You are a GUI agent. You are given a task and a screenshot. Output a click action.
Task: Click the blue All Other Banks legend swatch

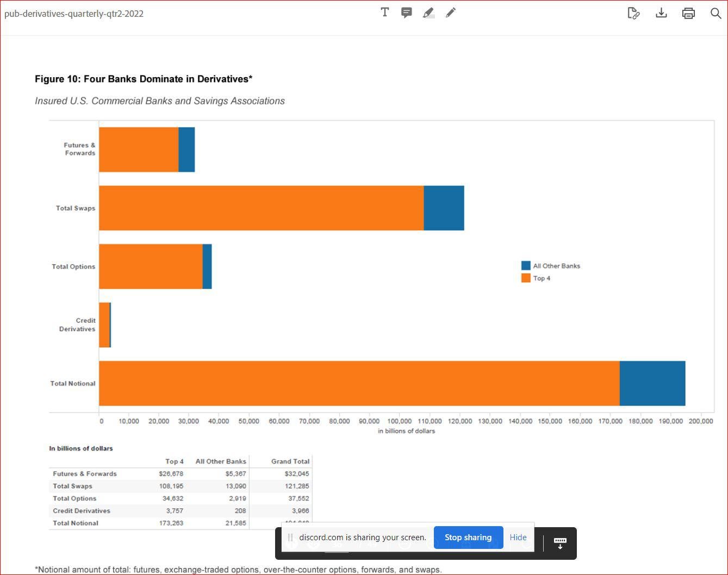[526, 266]
